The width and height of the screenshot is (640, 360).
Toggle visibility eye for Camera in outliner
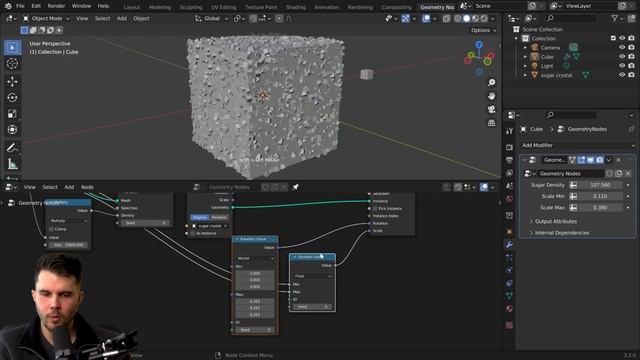pyautogui.click(x=622, y=47)
